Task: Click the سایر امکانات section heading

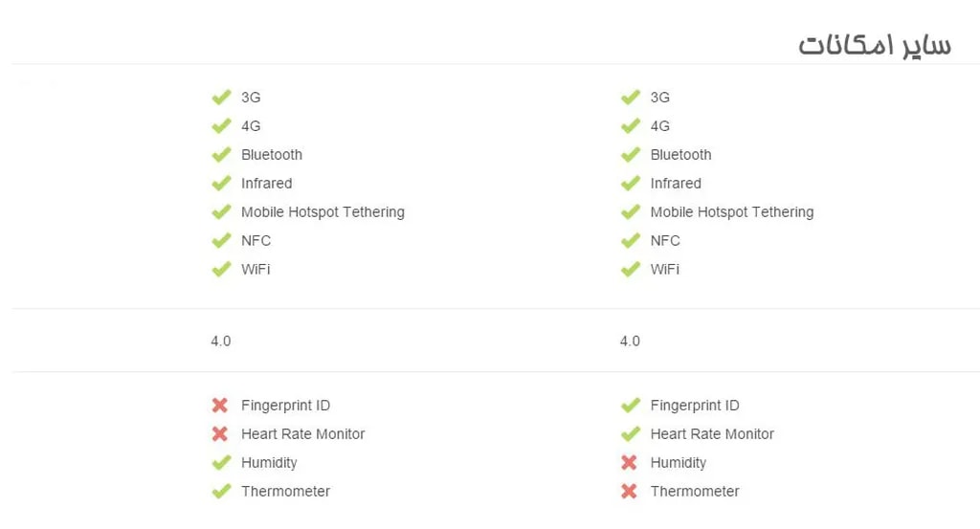Action: click(x=874, y=46)
